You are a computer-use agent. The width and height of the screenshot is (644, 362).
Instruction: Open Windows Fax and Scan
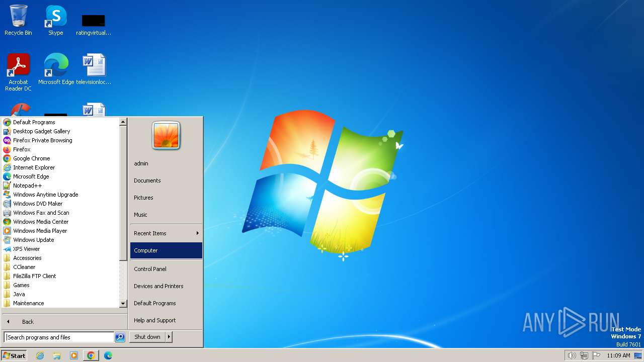tap(41, 213)
